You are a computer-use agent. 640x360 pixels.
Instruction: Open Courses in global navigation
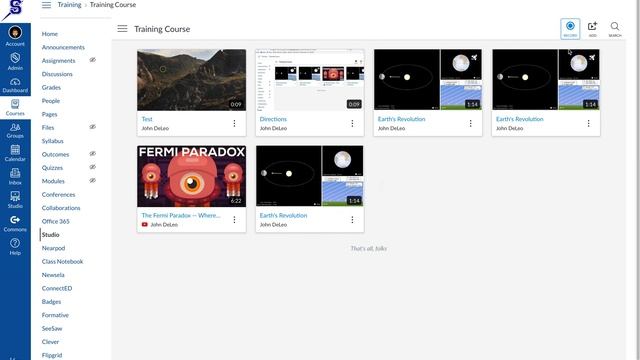pos(15,107)
